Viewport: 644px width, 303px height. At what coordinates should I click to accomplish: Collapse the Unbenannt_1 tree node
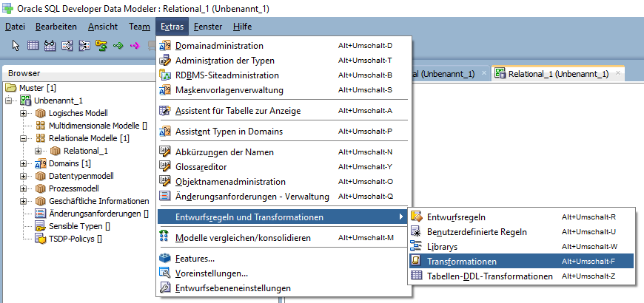(x=9, y=101)
